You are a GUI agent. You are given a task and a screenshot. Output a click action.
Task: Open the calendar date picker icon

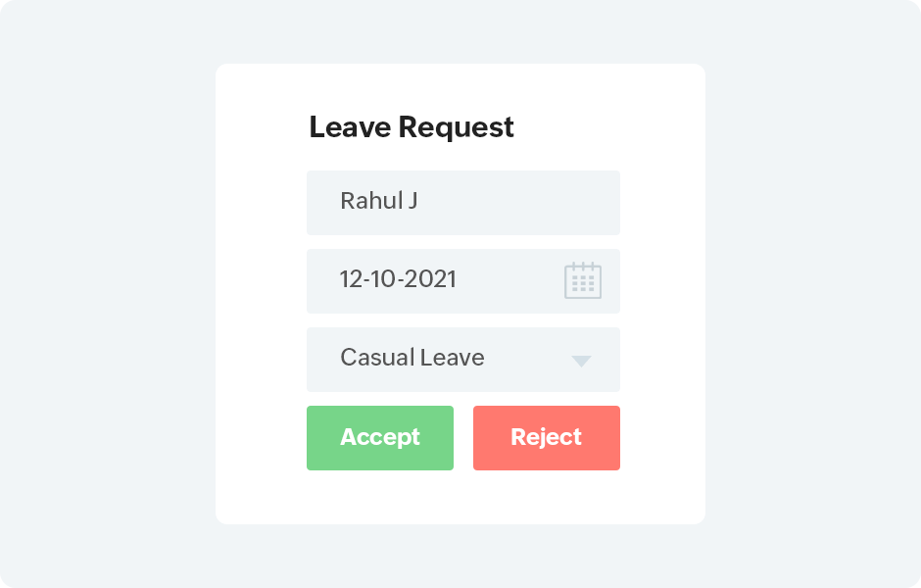click(x=583, y=280)
